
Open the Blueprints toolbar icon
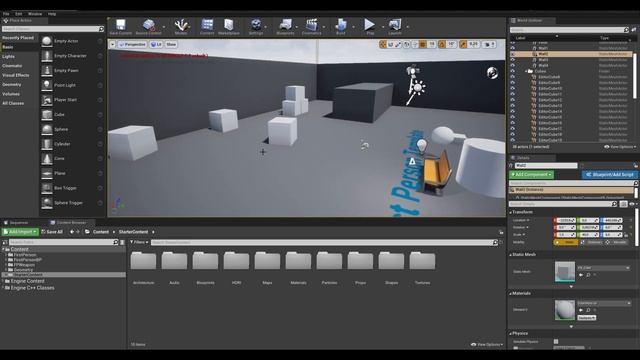pyautogui.click(x=285, y=27)
